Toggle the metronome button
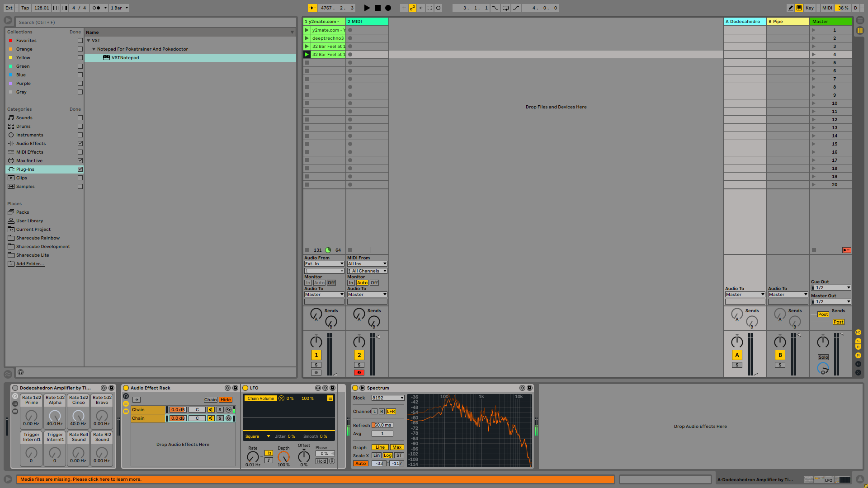The width and height of the screenshot is (868, 488). (x=96, y=8)
